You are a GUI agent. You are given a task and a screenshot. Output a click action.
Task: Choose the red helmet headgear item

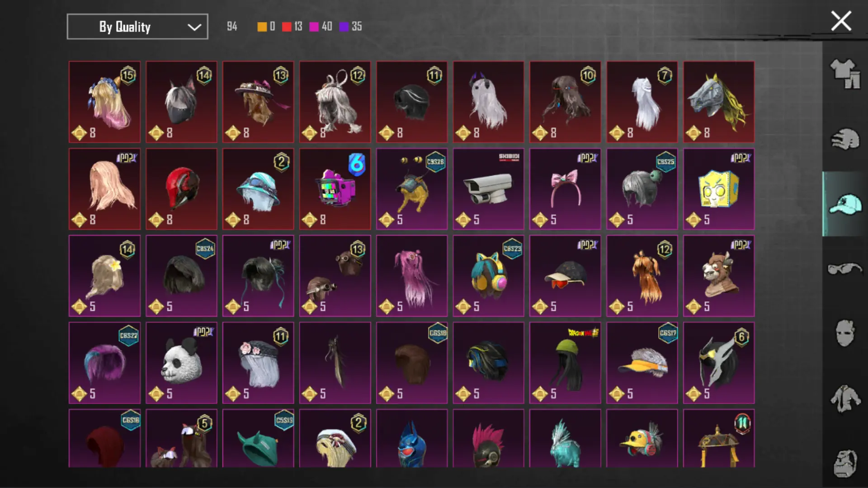181,189
